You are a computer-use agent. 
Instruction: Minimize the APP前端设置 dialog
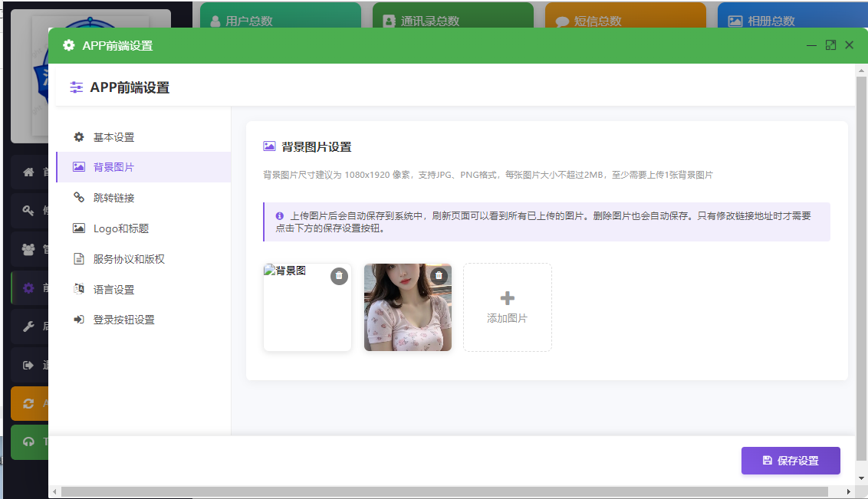point(811,45)
